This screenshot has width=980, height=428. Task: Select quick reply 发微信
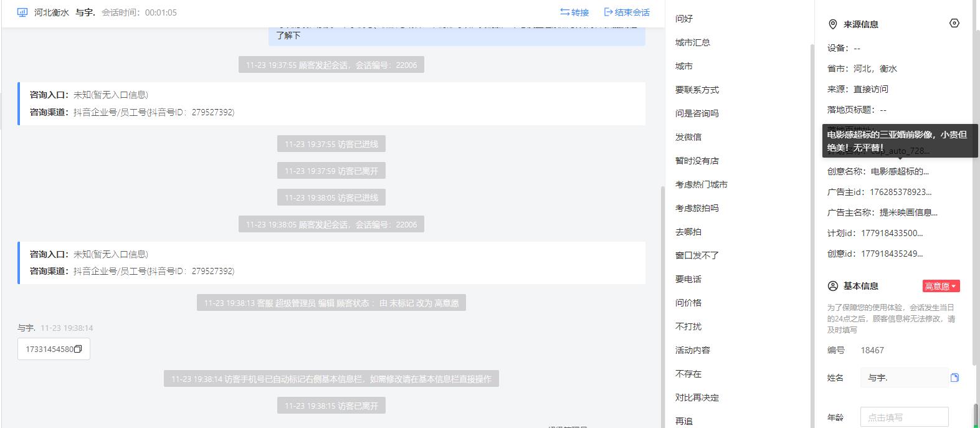[688, 137]
